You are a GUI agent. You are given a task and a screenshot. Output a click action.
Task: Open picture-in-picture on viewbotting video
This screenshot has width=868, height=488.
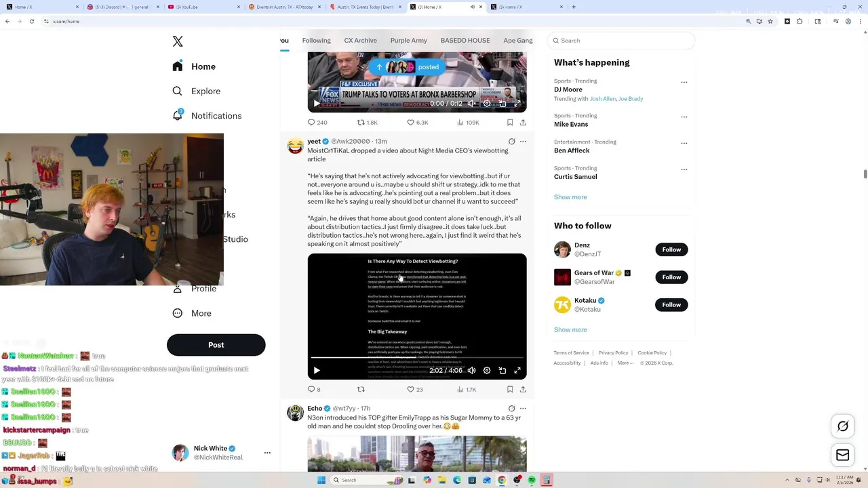pos(502,371)
